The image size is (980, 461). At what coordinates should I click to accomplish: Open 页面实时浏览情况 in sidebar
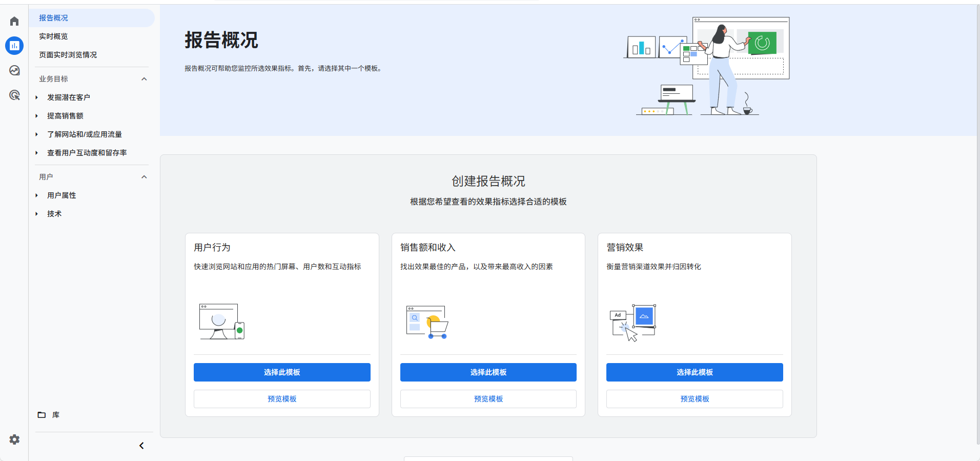click(68, 55)
